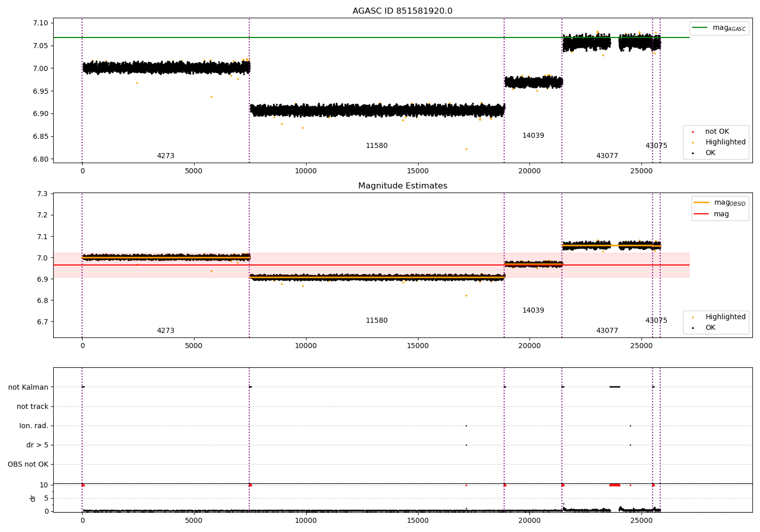760x532 pixels.
Task: Click "OK" legend entry in AGASC plot
Action: (710, 153)
